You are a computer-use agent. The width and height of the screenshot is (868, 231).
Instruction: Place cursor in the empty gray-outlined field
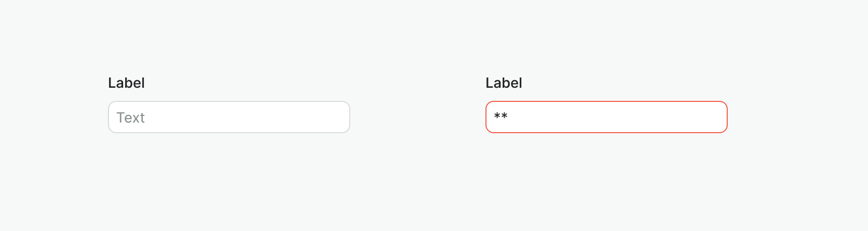(229, 117)
